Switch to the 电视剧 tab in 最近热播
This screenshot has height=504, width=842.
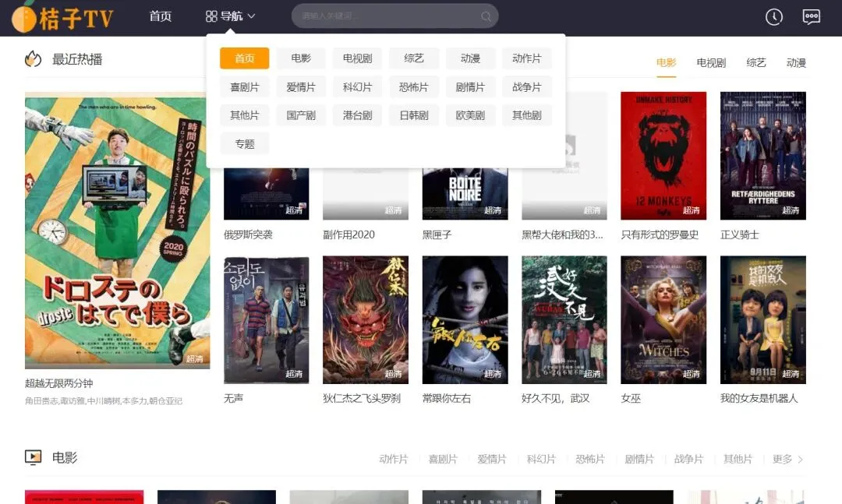(x=711, y=63)
